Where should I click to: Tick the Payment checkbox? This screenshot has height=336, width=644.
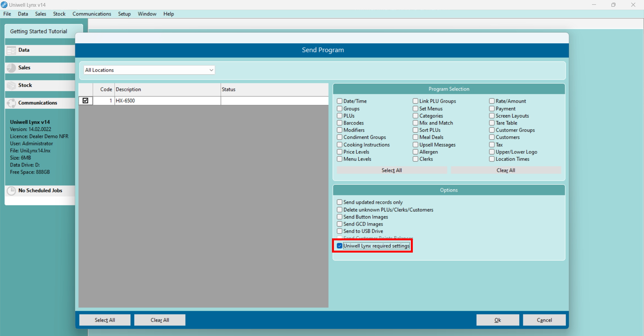click(492, 109)
